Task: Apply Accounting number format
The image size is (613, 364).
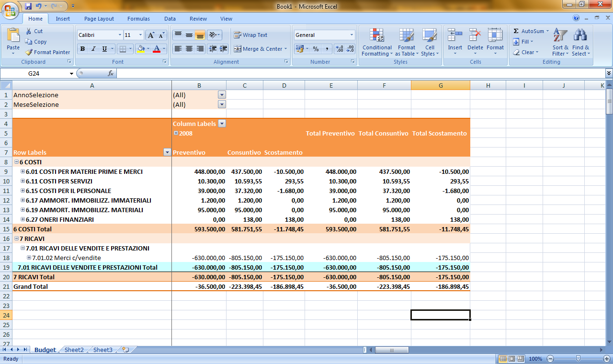Action: pyautogui.click(x=299, y=49)
